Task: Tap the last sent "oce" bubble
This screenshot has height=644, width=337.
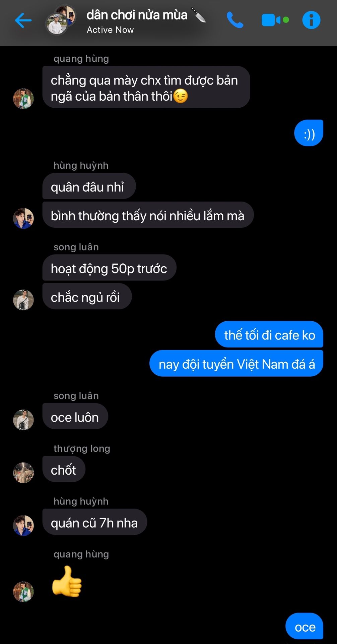Action: (x=304, y=626)
